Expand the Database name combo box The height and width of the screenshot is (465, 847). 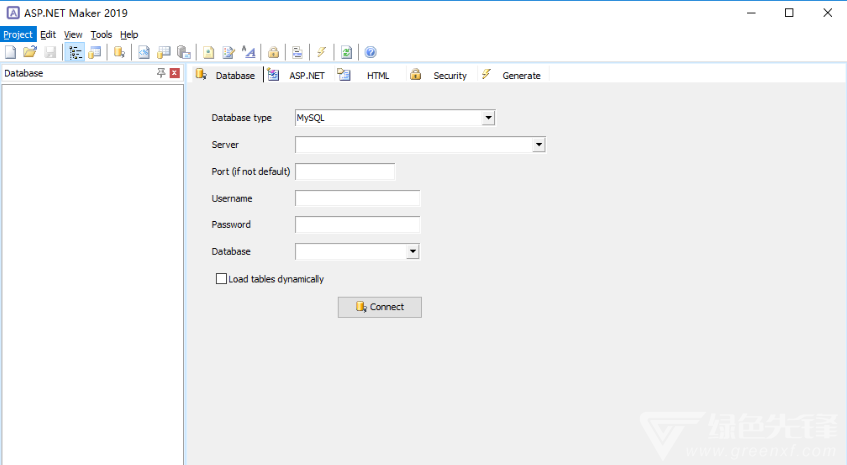(412, 252)
